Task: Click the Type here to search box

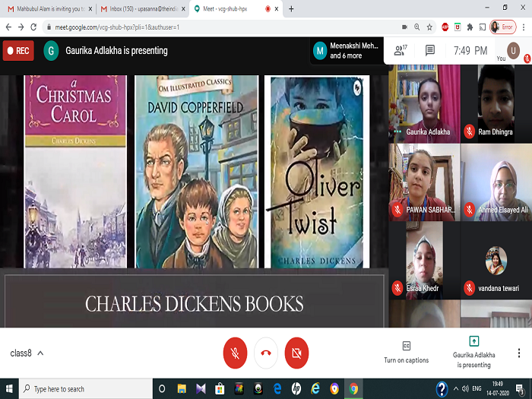Action: click(85, 389)
